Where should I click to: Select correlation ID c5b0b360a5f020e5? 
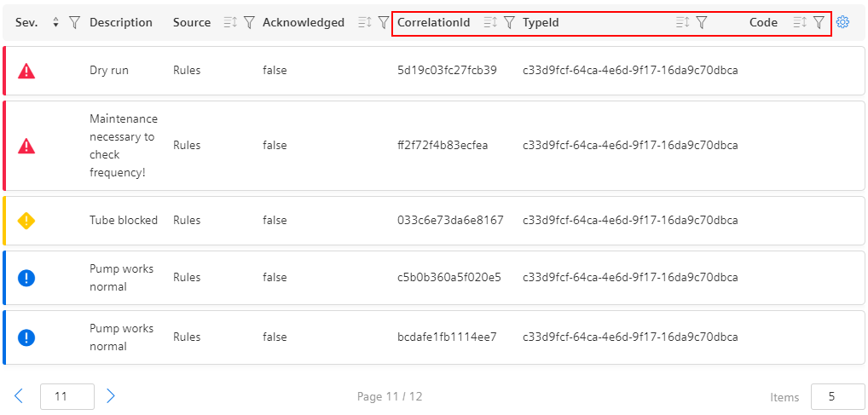(449, 277)
